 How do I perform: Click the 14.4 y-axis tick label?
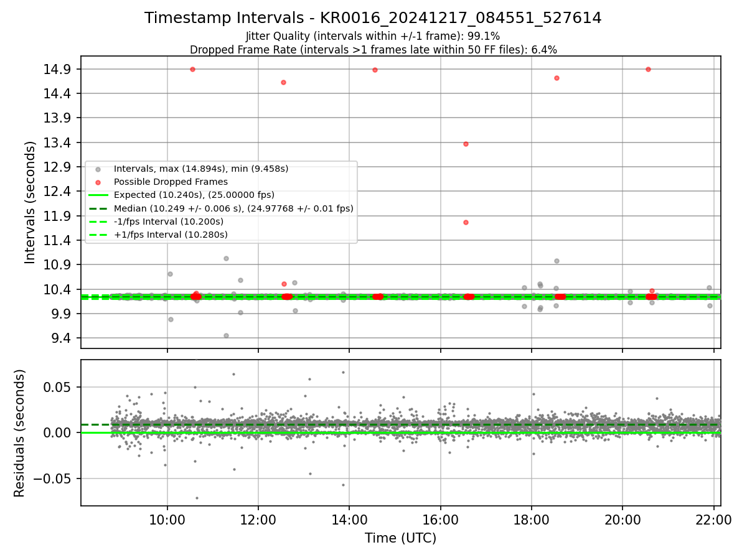(58, 93)
